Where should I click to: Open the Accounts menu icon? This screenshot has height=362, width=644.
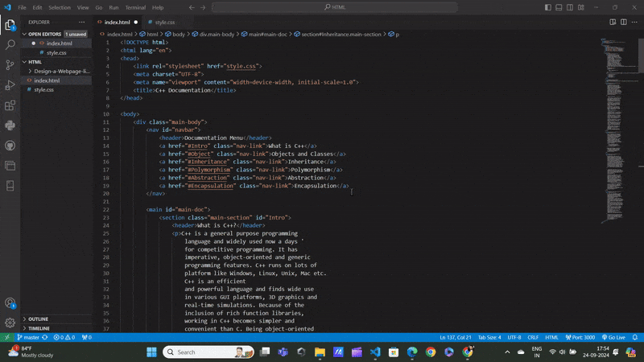pyautogui.click(x=10, y=303)
